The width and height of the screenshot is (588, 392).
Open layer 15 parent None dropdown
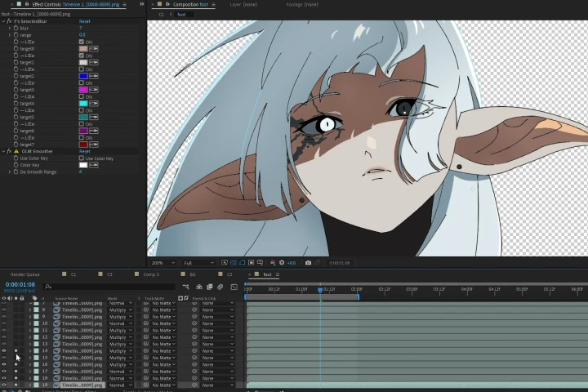(x=217, y=358)
